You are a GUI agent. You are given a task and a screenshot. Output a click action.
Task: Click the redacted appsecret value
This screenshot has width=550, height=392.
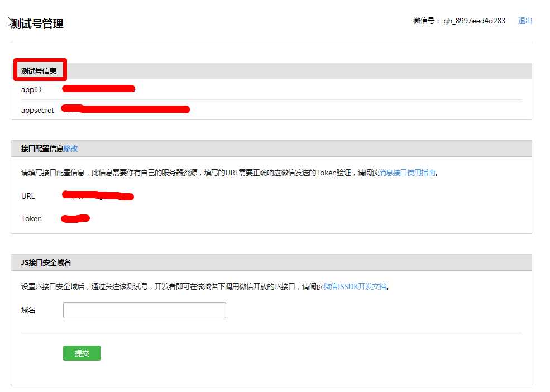[x=125, y=109]
